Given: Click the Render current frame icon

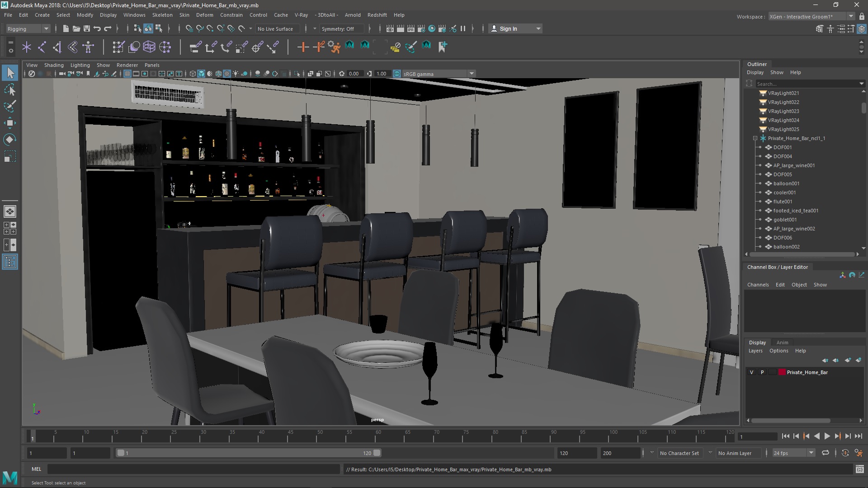Looking at the screenshot, I should click(400, 28).
